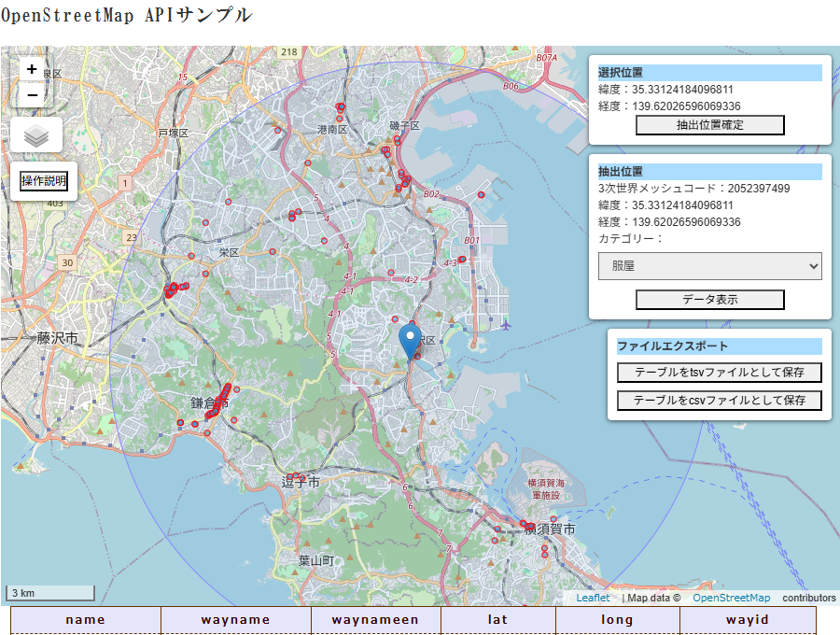Viewport: 840px width, 635px height.
Task: Click the mesh code 2052397499 text
Action: 759,189
